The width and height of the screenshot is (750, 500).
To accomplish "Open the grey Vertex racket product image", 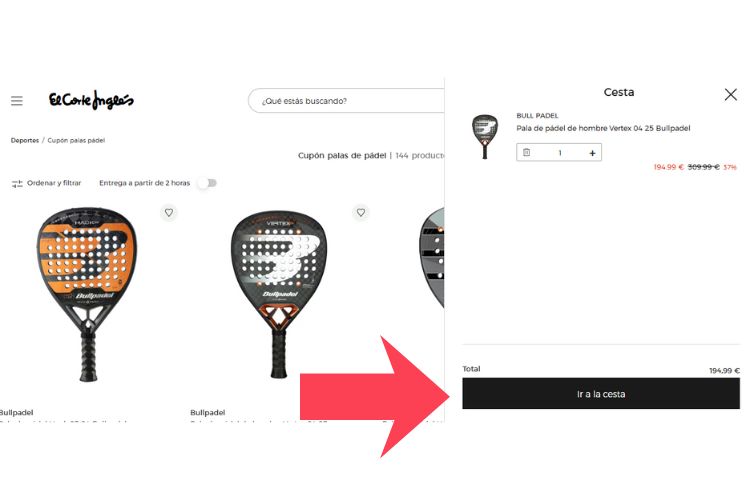I will pos(279,294).
